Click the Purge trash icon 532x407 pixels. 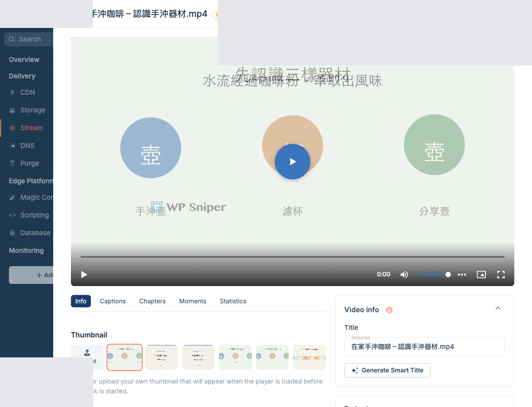pyautogui.click(x=12, y=163)
